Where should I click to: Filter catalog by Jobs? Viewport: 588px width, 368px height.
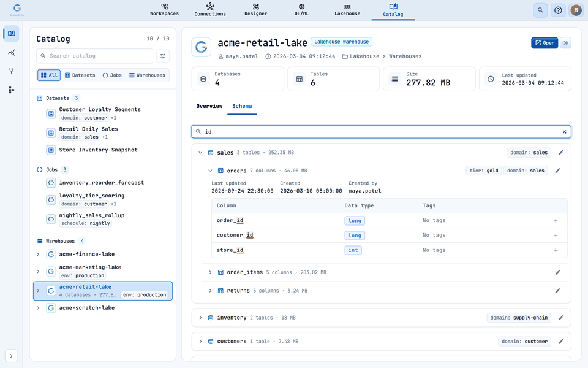point(112,75)
